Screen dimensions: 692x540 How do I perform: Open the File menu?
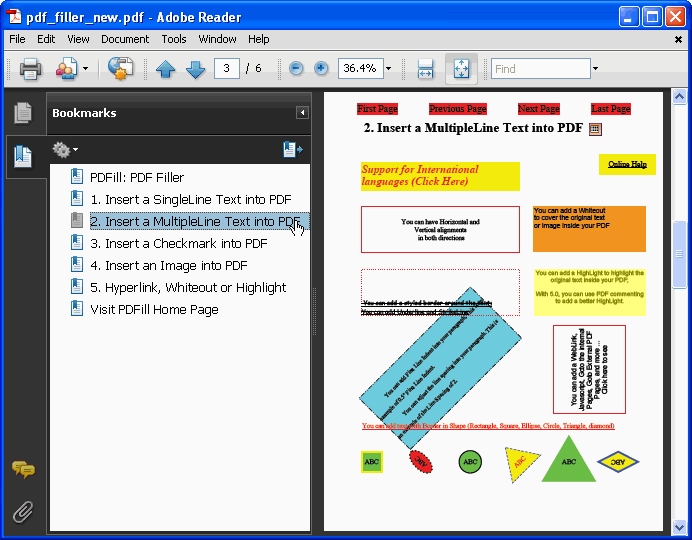(17, 39)
